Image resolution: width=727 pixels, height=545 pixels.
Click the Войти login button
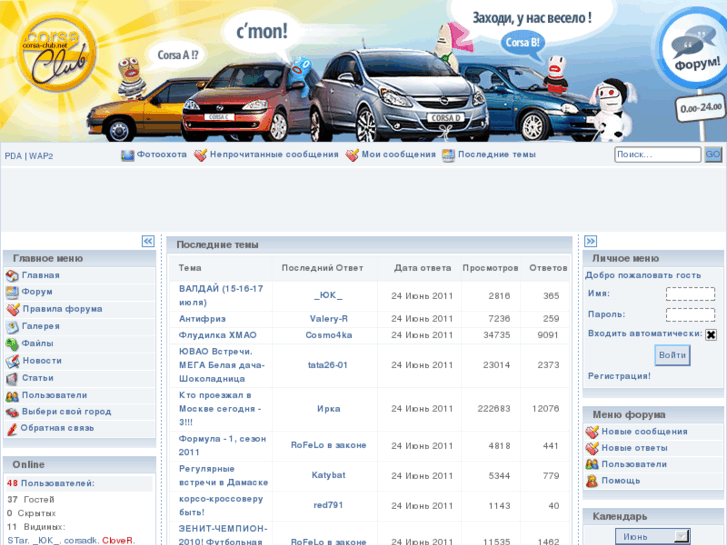click(672, 355)
